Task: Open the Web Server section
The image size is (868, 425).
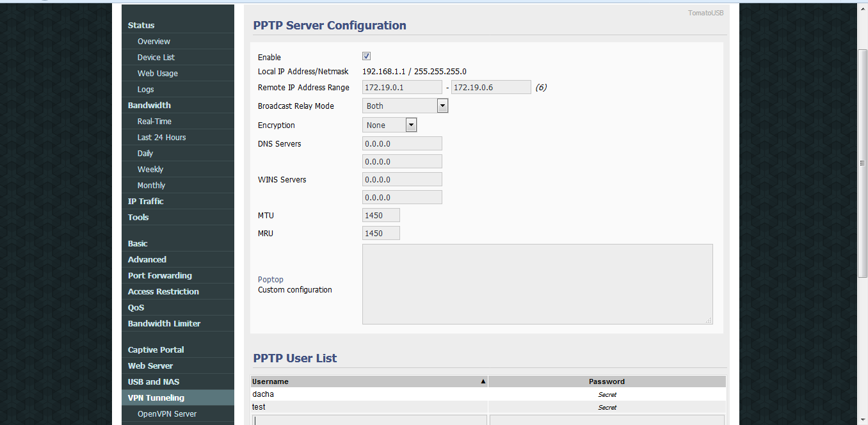Action: [178, 365]
